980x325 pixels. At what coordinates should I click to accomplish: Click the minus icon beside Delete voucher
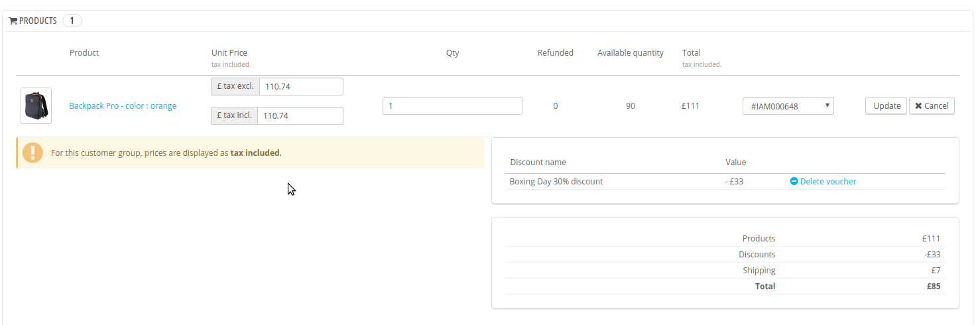[x=794, y=182]
